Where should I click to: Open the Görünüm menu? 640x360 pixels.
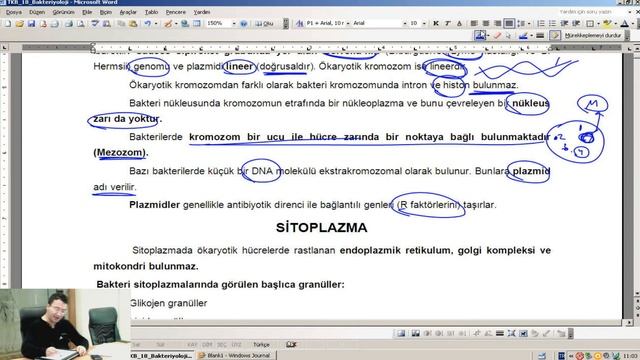point(63,12)
